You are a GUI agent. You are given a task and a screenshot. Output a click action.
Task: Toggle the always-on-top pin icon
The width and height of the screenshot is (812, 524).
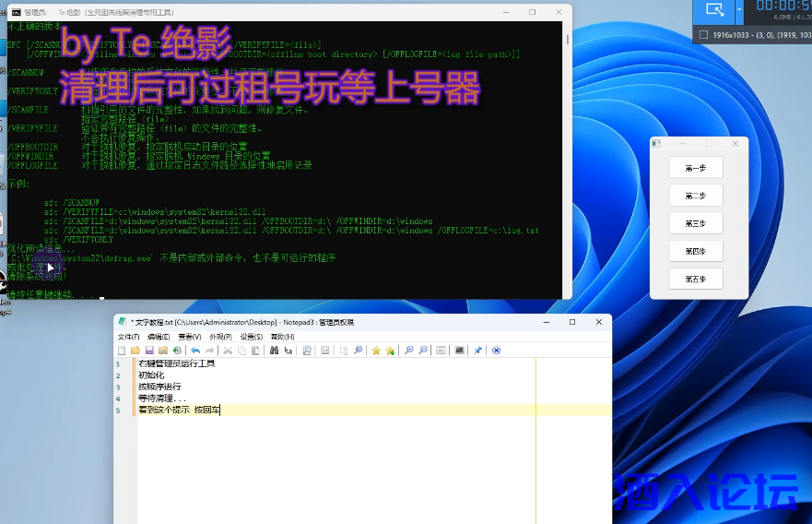click(x=477, y=351)
